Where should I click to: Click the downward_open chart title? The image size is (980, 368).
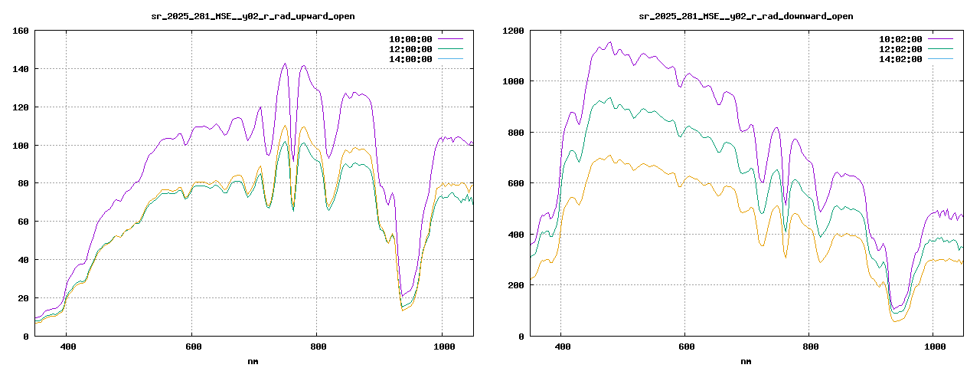pos(746,16)
